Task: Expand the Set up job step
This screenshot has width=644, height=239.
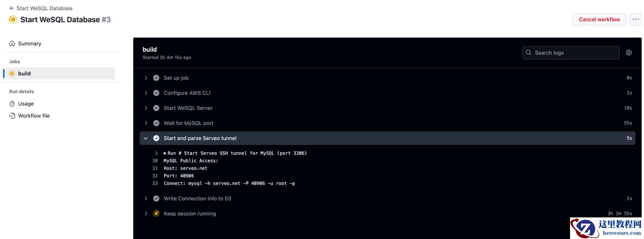Action: tap(387, 78)
